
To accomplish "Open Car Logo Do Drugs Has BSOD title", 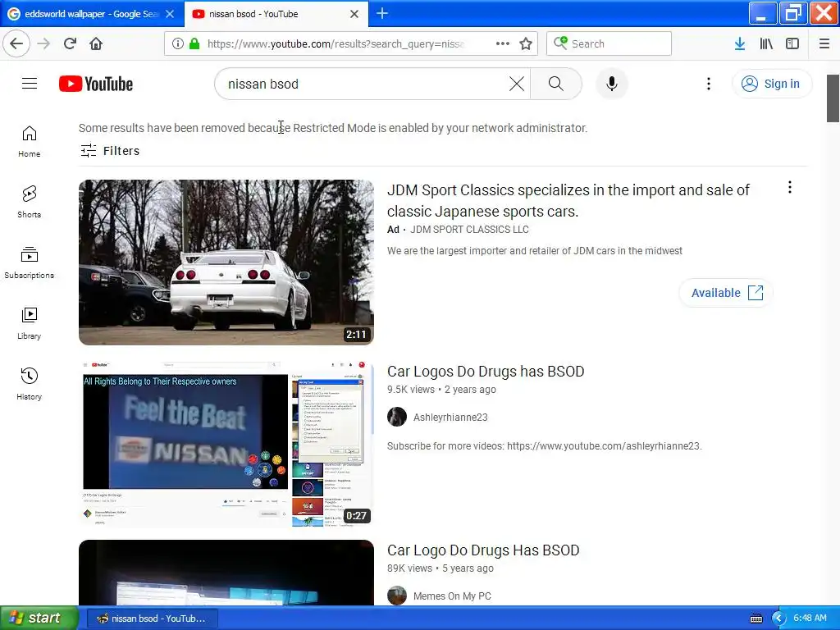I will tap(483, 550).
